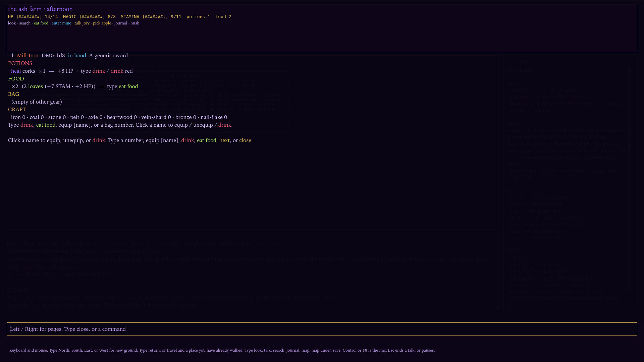644x362 pixels.
Task: Click the craft materials line starting 'iron 0'
Action: click(x=119, y=117)
